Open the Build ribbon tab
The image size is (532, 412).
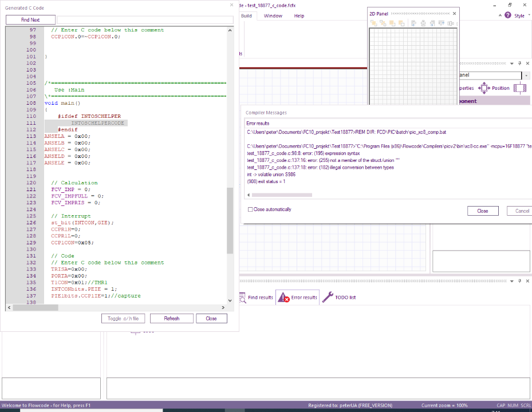pos(246,16)
